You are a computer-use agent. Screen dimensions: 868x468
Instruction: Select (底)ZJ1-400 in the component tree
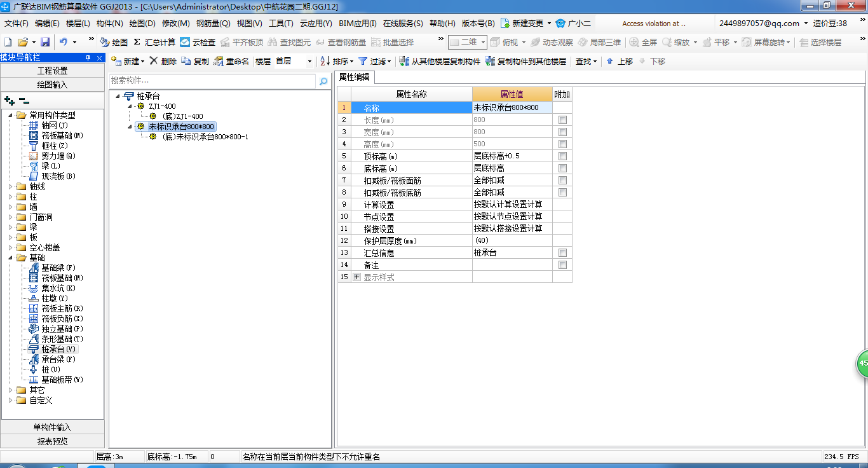pyautogui.click(x=183, y=116)
